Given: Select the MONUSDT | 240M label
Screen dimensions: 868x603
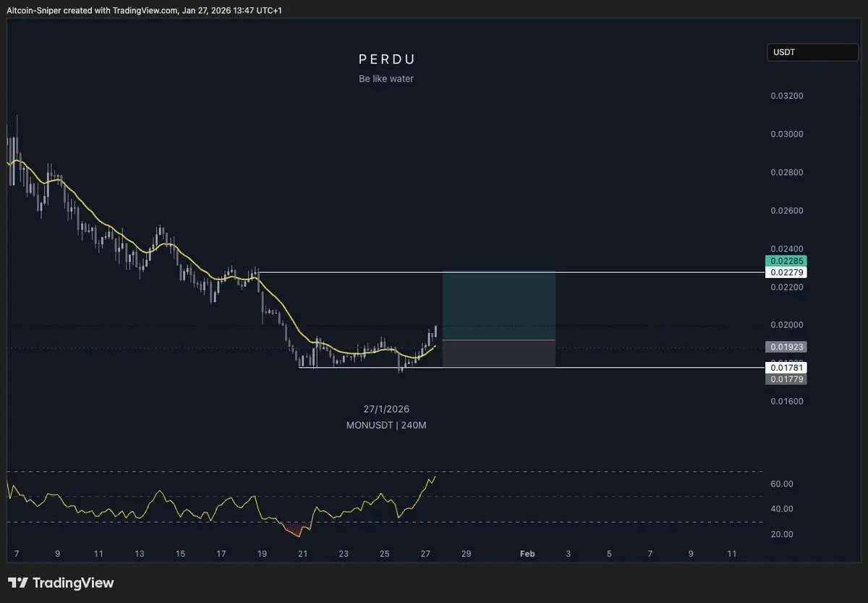Looking at the screenshot, I should pyautogui.click(x=386, y=426).
